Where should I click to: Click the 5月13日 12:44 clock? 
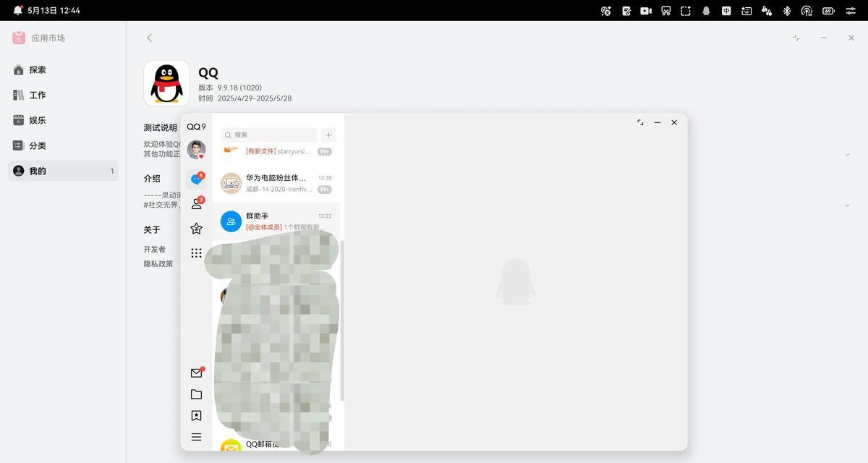click(x=54, y=11)
